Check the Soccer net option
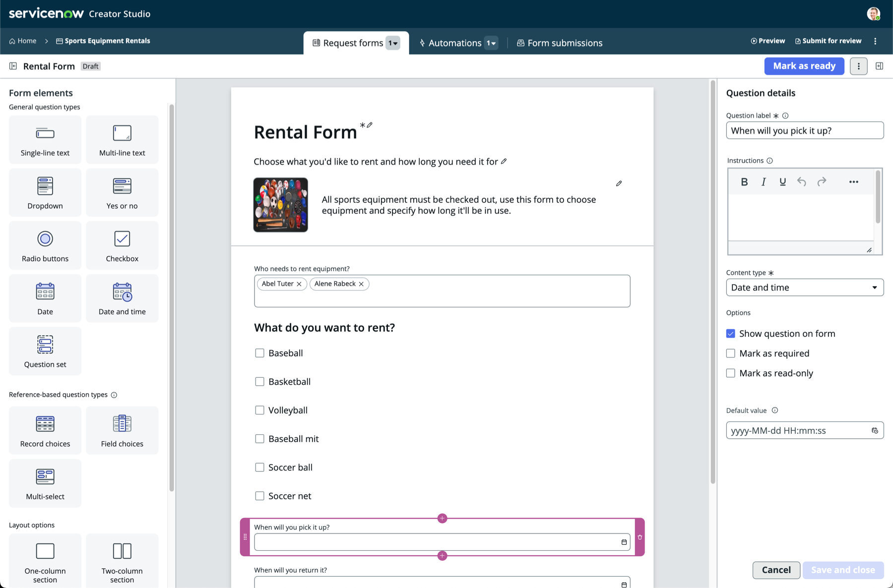 pyautogui.click(x=259, y=496)
